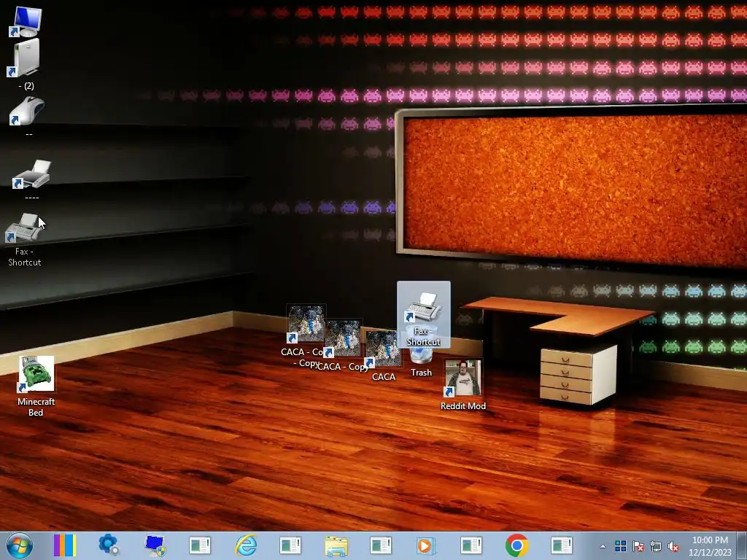The image size is (747, 560).
Task: Open the generic window icon right of Chrome
Action: pyautogui.click(x=562, y=545)
